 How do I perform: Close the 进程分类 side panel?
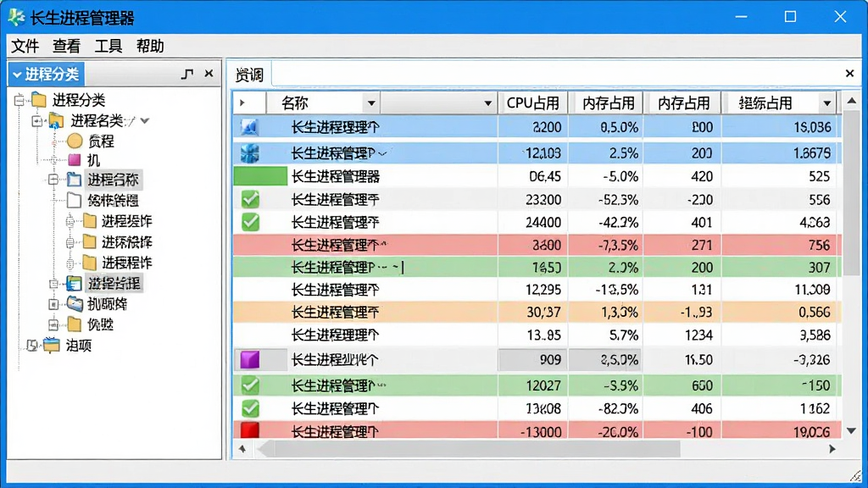(209, 73)
